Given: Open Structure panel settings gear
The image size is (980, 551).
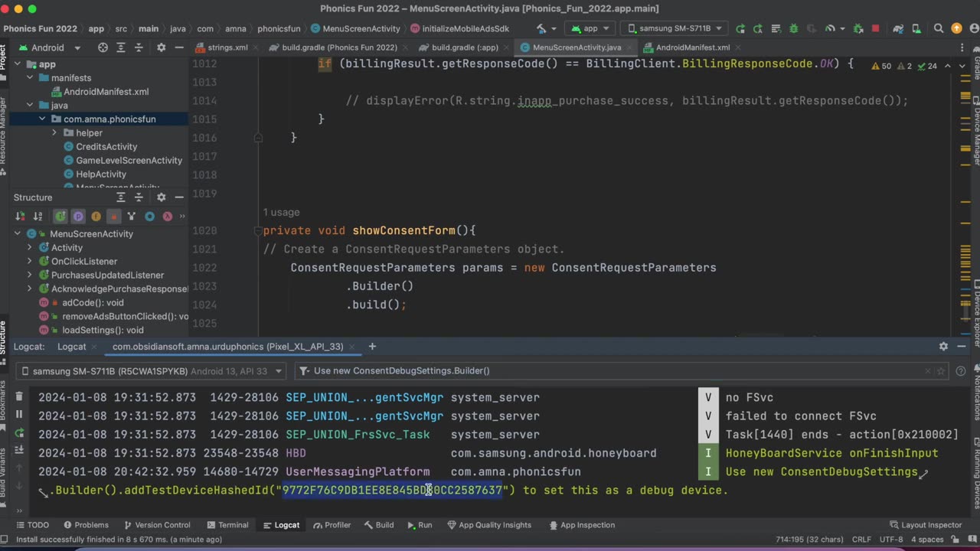Looking at the screenshot, I should click(x=161, y=197).
